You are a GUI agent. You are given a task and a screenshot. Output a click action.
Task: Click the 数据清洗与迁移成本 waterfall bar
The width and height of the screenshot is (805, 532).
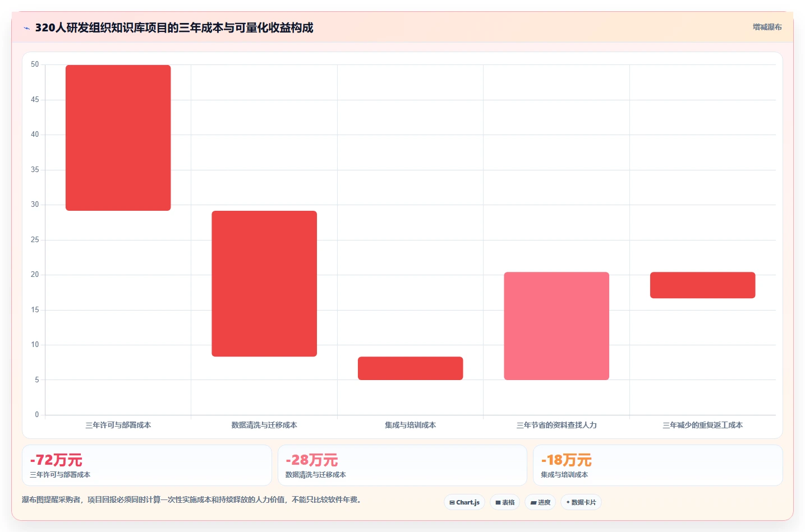point(264,284)
